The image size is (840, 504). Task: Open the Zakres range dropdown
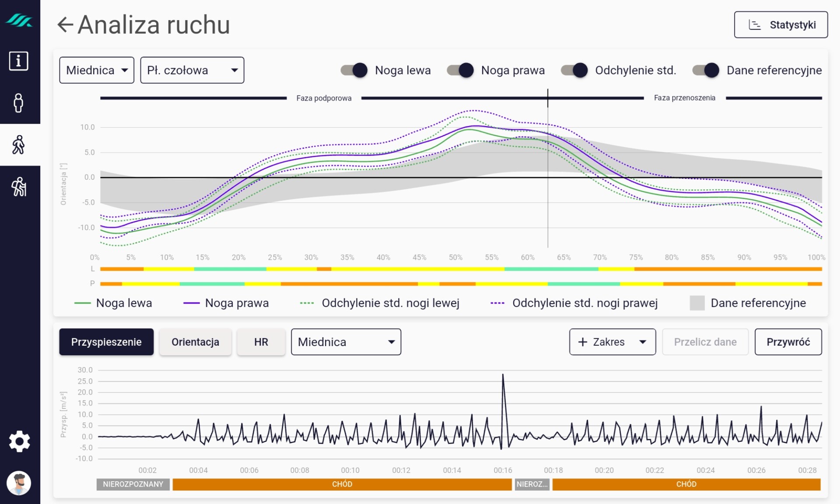pos(612,342)
